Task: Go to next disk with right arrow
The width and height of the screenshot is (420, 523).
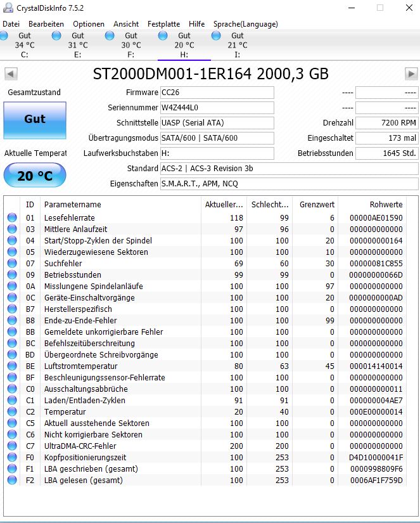Action: [x=411, y=74]
